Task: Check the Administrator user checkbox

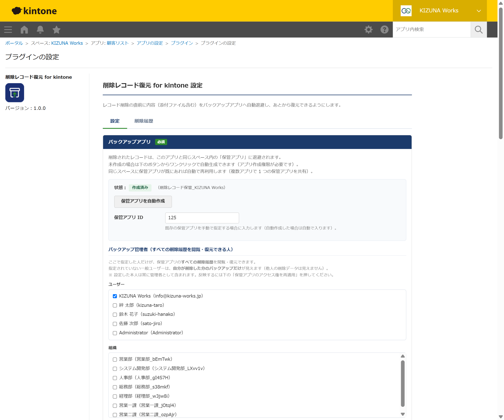Action: pyautogui.click(x=115, y=333)
